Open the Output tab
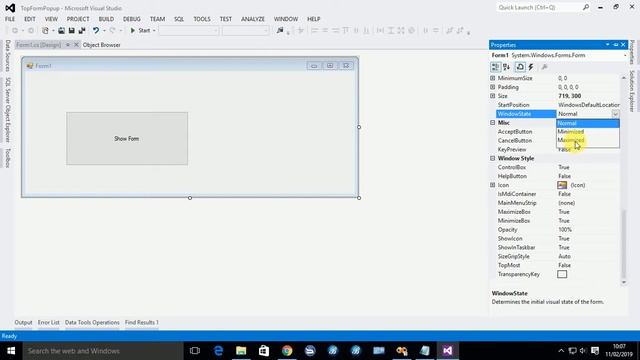Viewport: 640px width, 360px height. click(x=23, y=322)
